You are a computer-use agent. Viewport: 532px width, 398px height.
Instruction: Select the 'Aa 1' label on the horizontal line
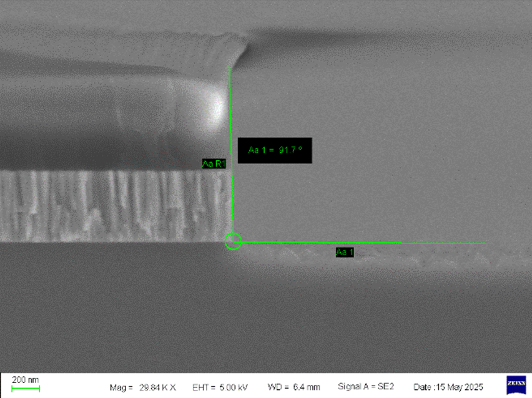coord(345,252)
